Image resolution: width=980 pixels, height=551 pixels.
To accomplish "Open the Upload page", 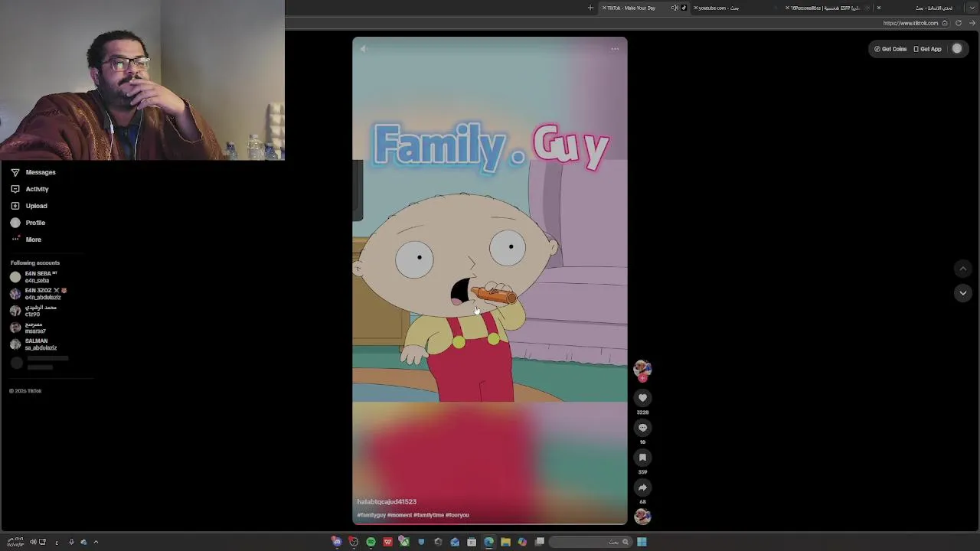I will [29, 206].
